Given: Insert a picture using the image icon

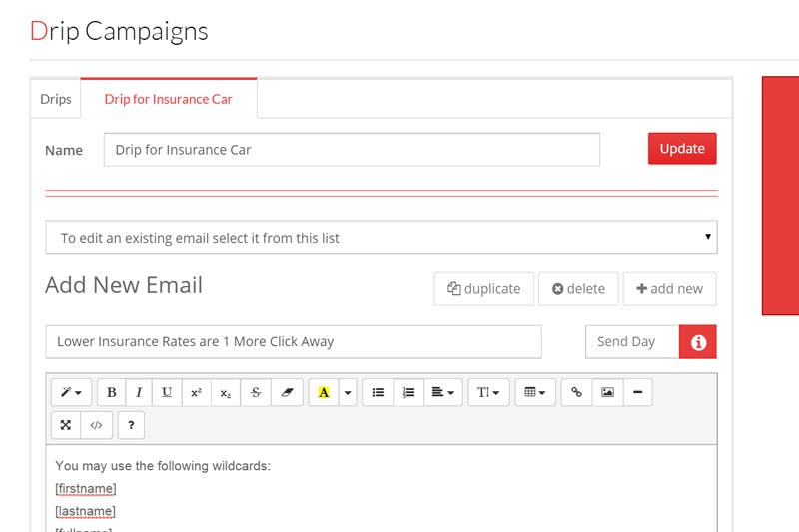Looking at the screenshot, I should click(x=607, y=392).
